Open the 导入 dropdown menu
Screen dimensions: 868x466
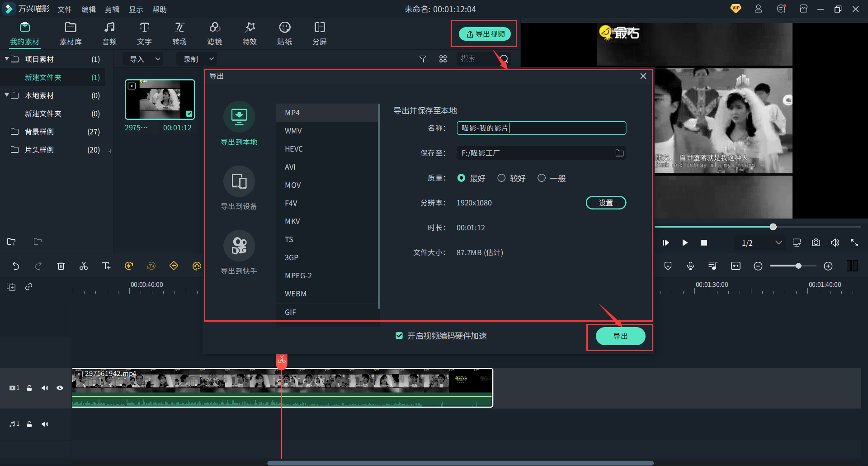pos(143,59)
